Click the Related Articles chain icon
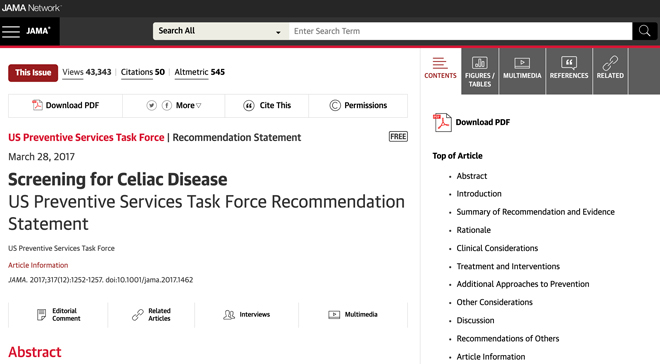The image size is (660, 364). coord(138,315)
